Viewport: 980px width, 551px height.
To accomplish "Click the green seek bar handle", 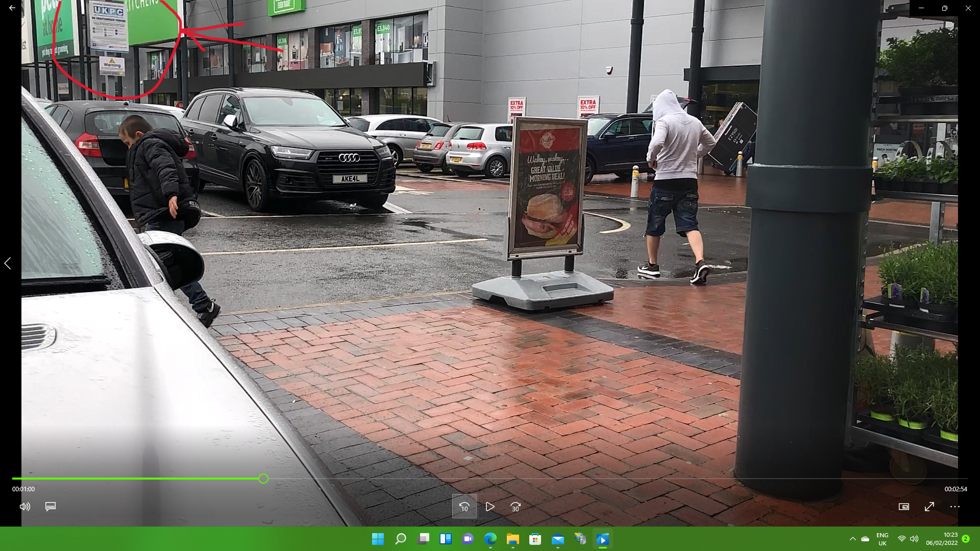I will (263, 479).
